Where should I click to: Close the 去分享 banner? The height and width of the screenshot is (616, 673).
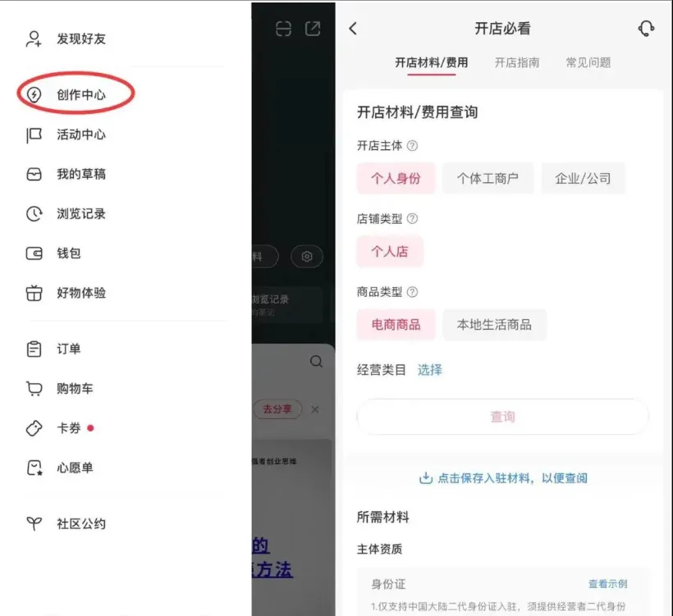[315, 409]
